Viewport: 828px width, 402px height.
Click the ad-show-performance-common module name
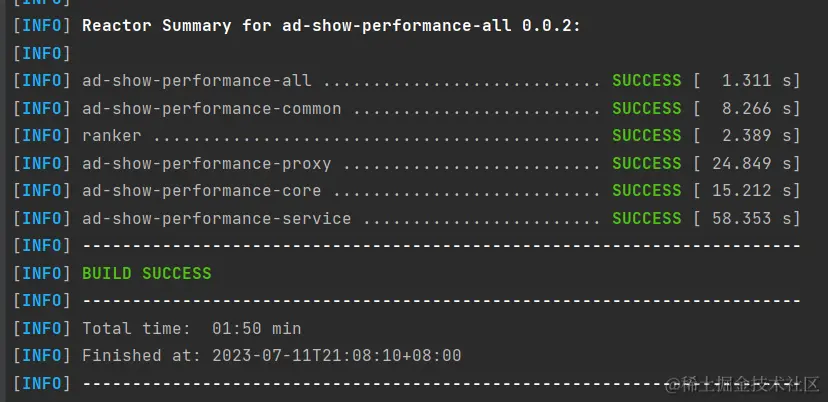click(x=212, y=108)
